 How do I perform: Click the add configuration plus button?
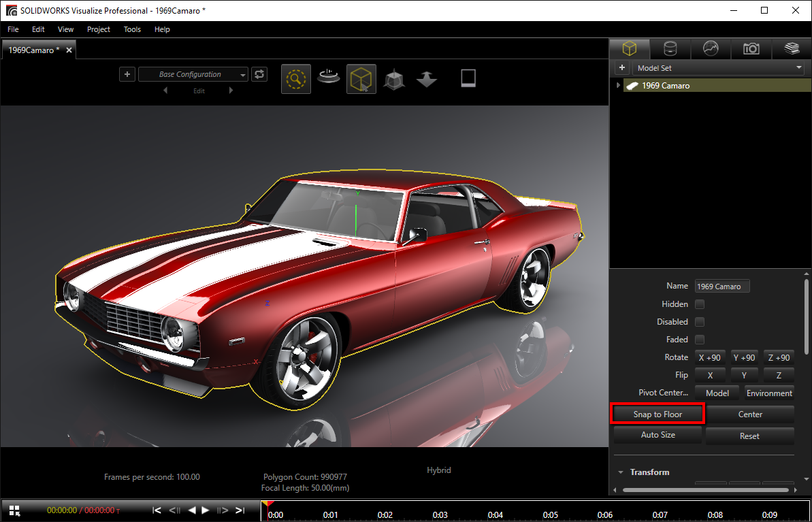coord(127,74)
